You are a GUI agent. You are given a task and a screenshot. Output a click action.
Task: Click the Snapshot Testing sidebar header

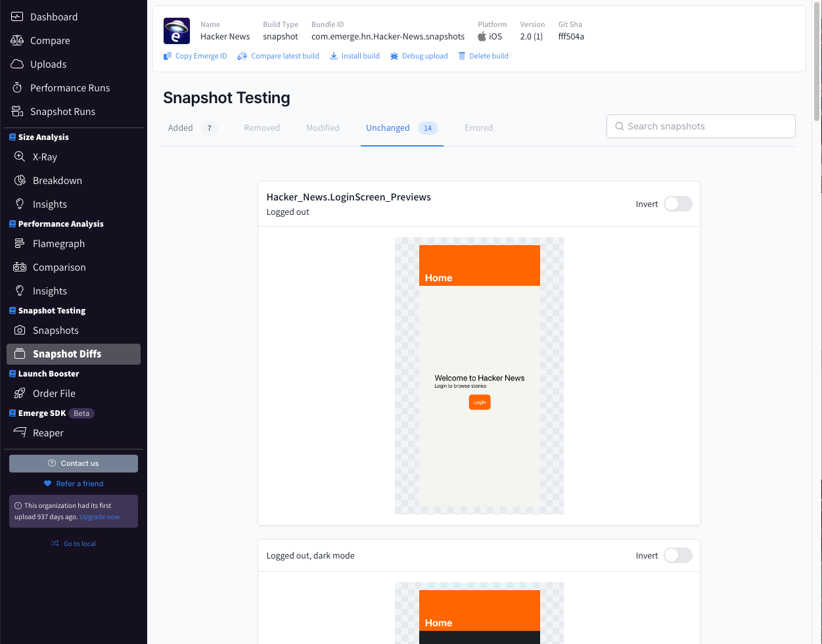tap(52, 310)
